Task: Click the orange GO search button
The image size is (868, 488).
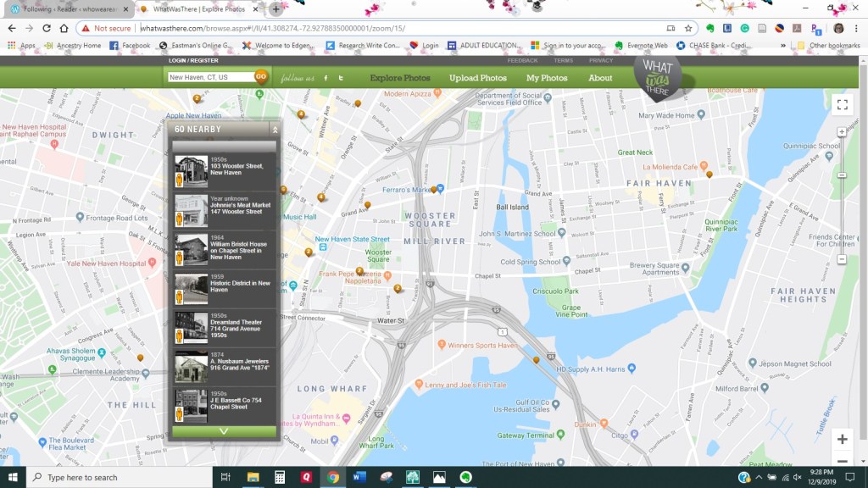Action: [261, 77]
